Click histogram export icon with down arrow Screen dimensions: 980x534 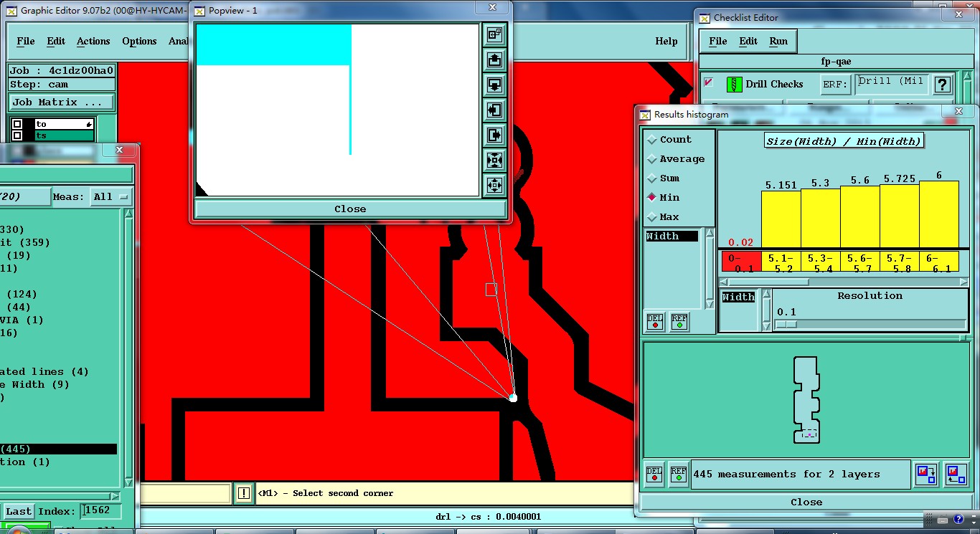925,474
